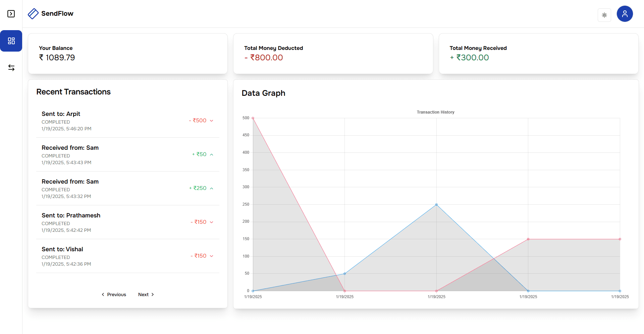Screen dimensions: 644x334
Task: Expand the ₹50 Received from Sam chevron
Action: click(x=212, y=154)
